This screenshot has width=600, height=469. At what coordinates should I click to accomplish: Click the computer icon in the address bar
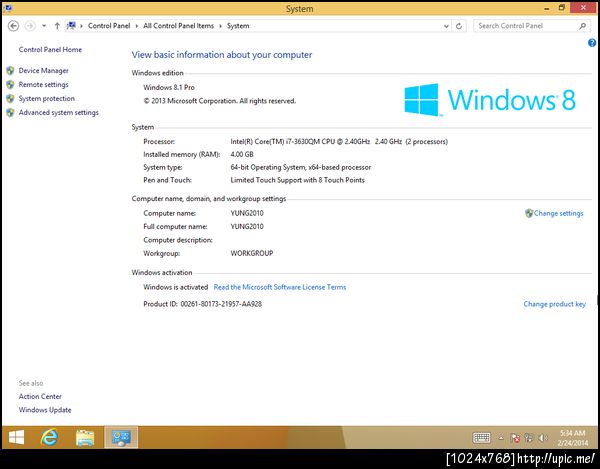71,26
